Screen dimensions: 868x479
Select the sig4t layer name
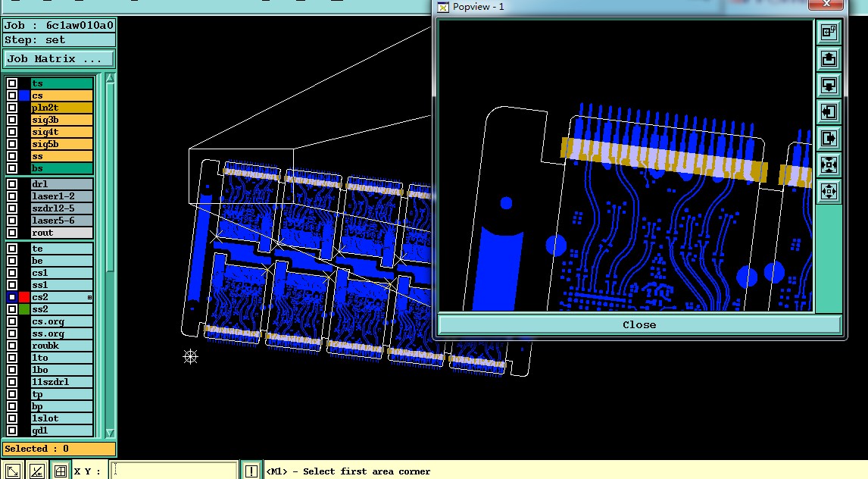(62, 133)
